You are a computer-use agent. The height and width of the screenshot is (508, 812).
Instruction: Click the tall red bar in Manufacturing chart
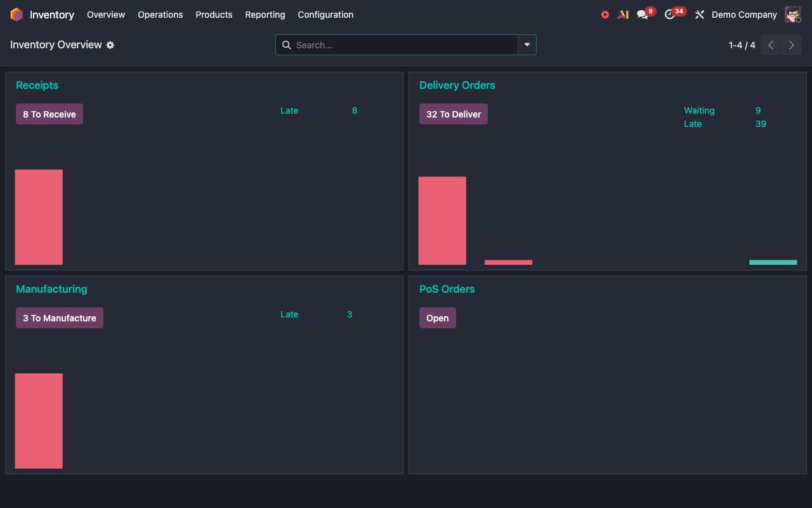39,421
